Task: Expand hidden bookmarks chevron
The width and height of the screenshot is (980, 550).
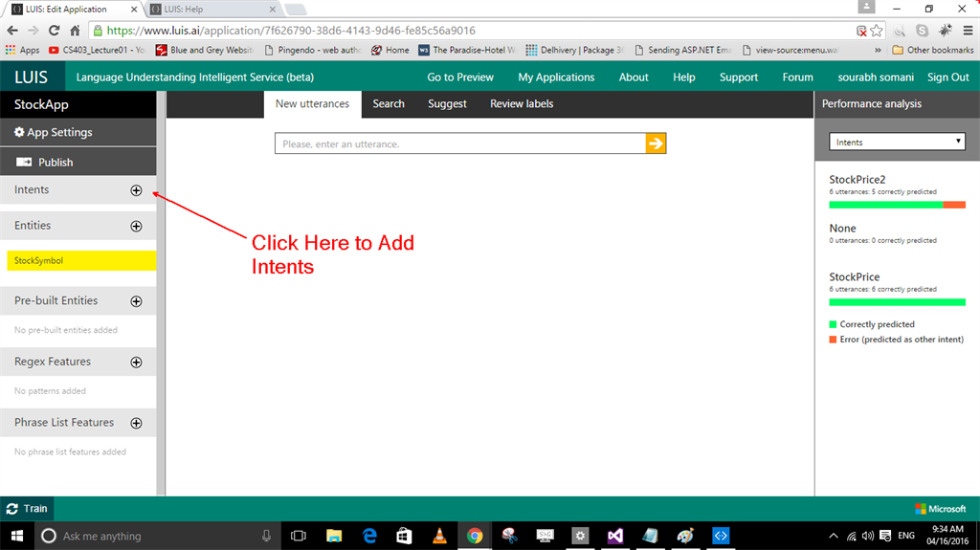Action: pos(878,50)
